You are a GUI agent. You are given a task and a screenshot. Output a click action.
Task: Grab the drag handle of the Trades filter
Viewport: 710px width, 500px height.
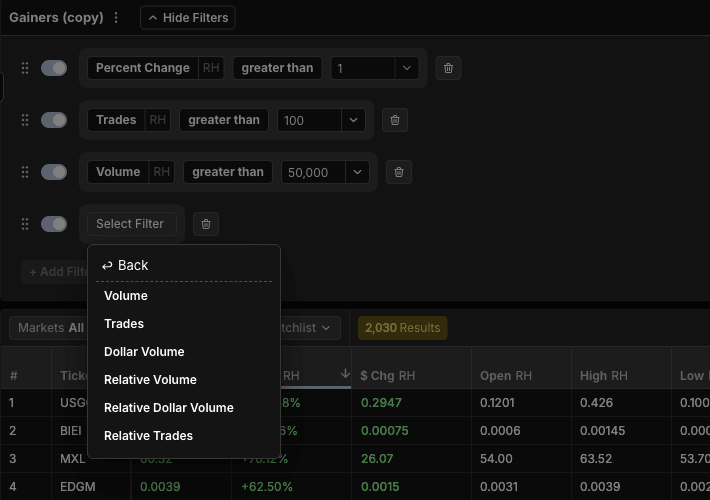25,120
